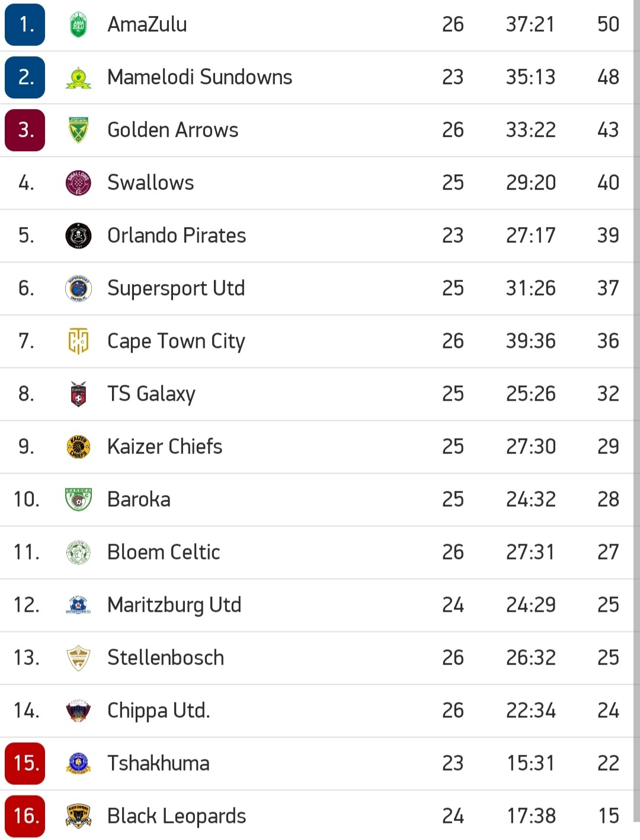Select the Supersport Utd round logo

tap(78, 289)
